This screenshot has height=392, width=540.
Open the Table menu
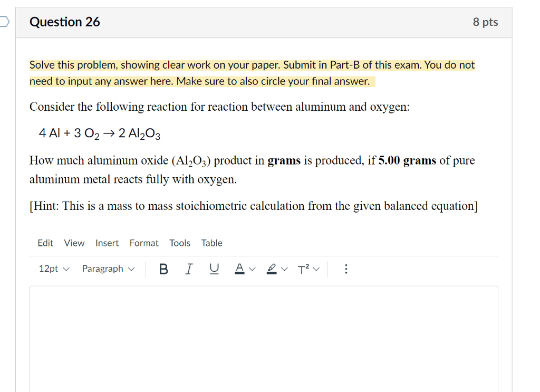point(211,243)
